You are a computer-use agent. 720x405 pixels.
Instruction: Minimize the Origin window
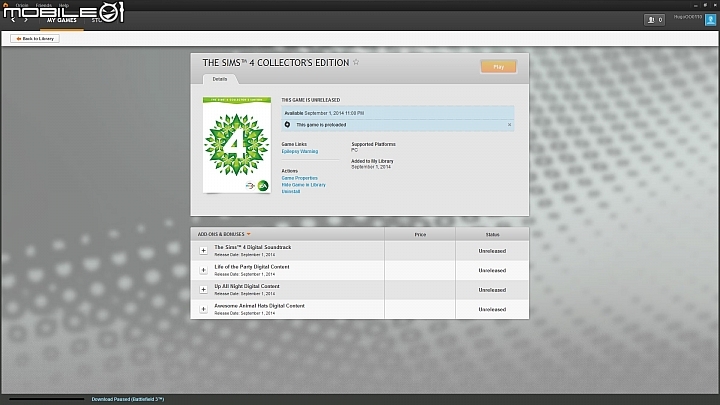(x=696, y=5)
